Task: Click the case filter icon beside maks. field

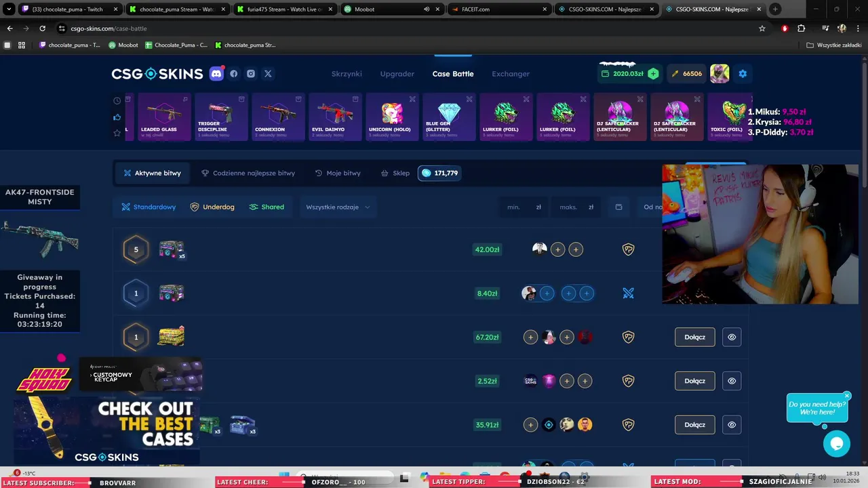Action: coord(618,207)
